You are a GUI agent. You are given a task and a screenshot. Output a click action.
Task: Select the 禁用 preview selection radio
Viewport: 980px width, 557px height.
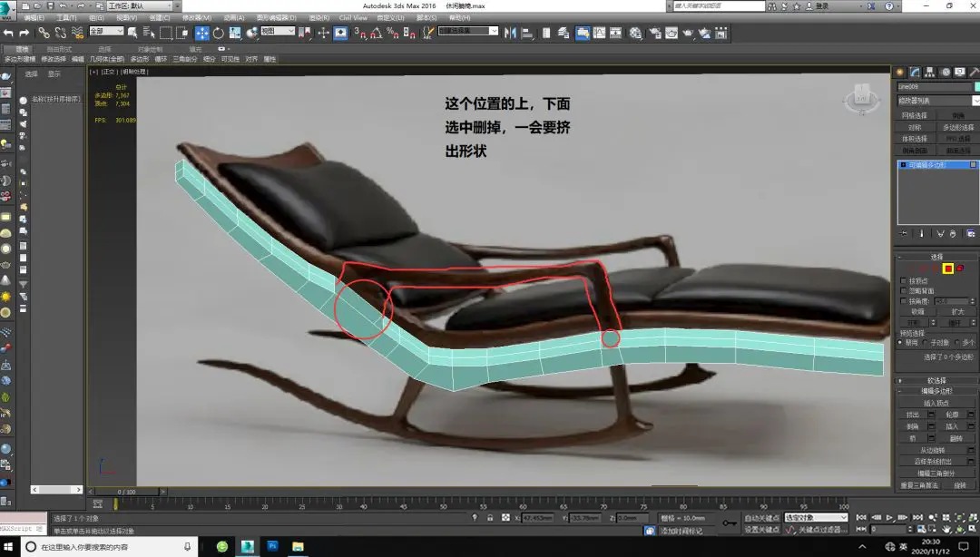click(x=901, y=343)
